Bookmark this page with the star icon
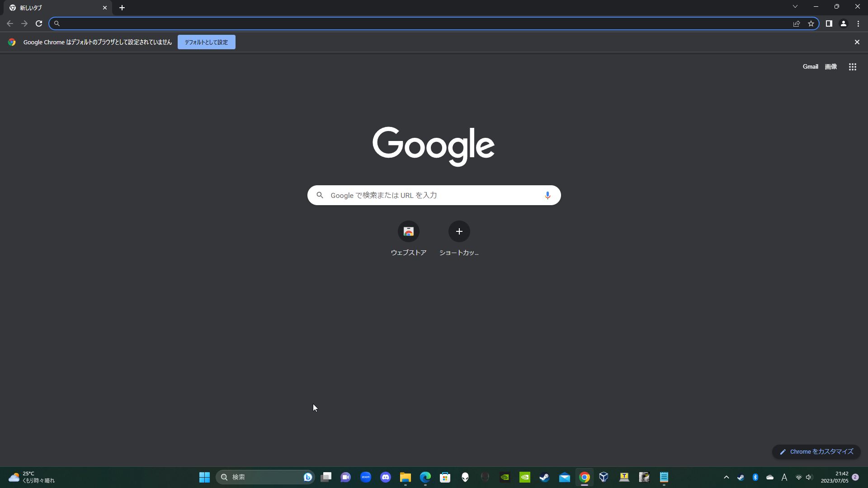 pos(811,23)
